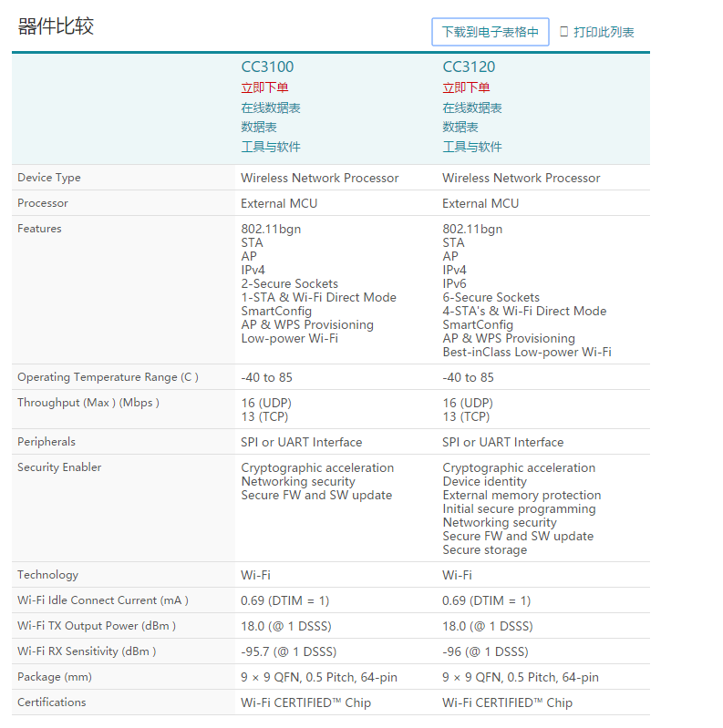
Task: Click 18.0 (@ 1 DSSS) for CC3120
Action: (488, 626)
